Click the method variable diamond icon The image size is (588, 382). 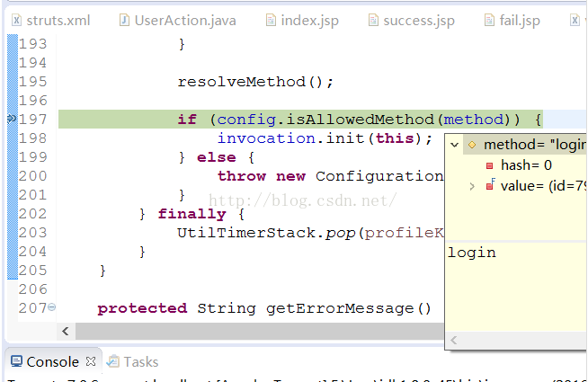(472, 145)
